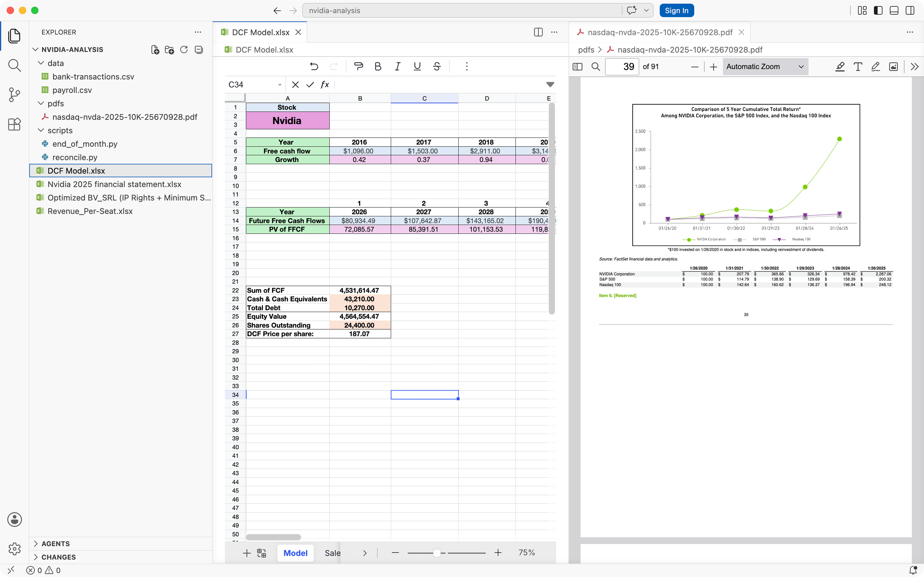This screenshot has height=577, width=924.
Task: Open the Automatic Zoom dropdown
Action: 765,67
